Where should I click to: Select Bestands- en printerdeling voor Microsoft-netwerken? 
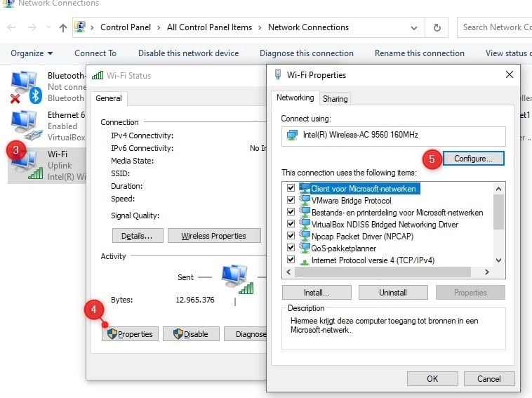pyautogui.click(x=397, y=213)
